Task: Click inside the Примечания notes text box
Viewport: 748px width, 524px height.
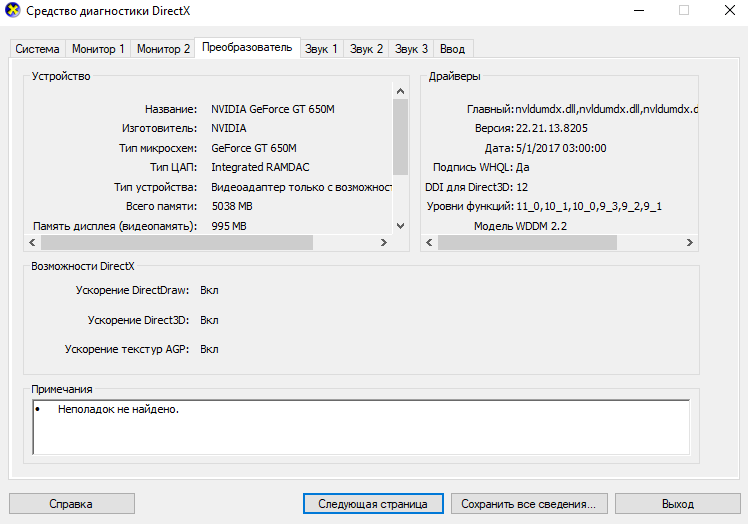Action: pyautogui.click(x=361, y=427)
